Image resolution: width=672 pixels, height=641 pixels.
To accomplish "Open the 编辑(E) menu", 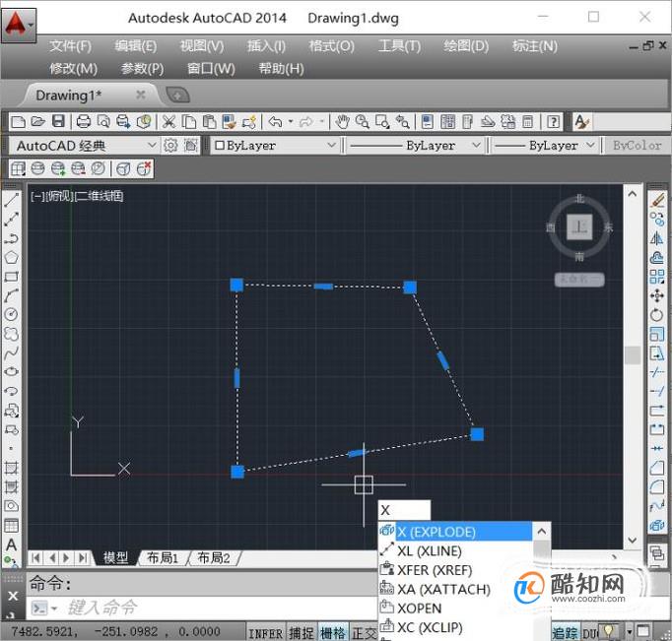I will point(136,46).
